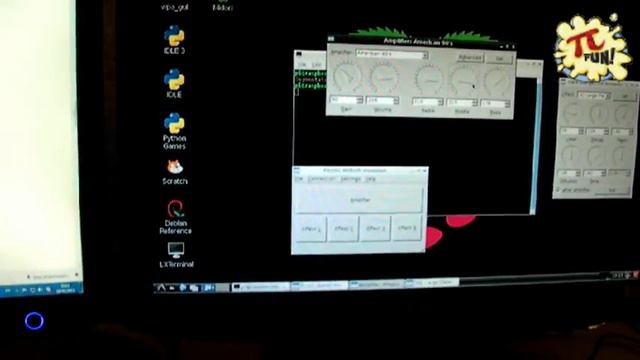
Task: Open the LXDE start menu icon in taskbar
Action: (x=161, y=287)
